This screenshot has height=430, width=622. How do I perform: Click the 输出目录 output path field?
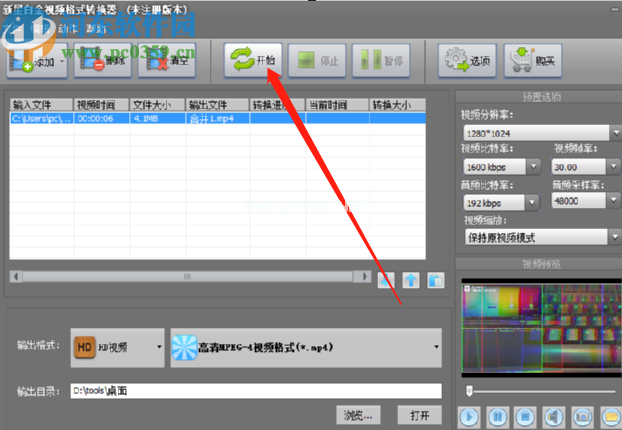pyautogui.click(x=253, y=391)
